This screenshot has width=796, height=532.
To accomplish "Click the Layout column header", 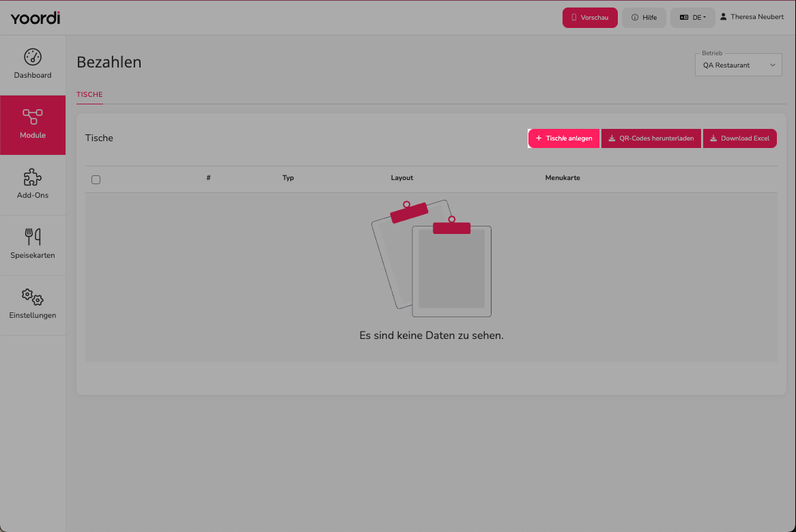I will click(x=402, y=178).
